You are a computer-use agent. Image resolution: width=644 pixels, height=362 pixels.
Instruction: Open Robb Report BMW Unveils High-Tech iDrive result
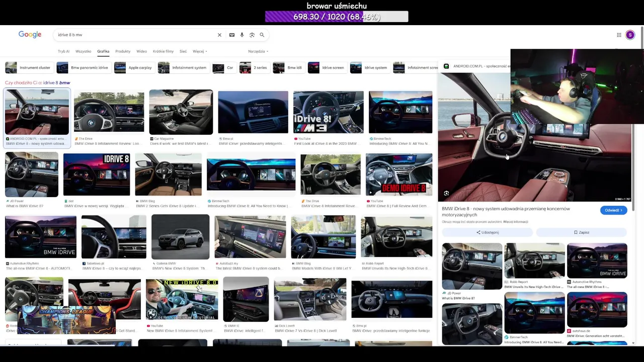396,237
